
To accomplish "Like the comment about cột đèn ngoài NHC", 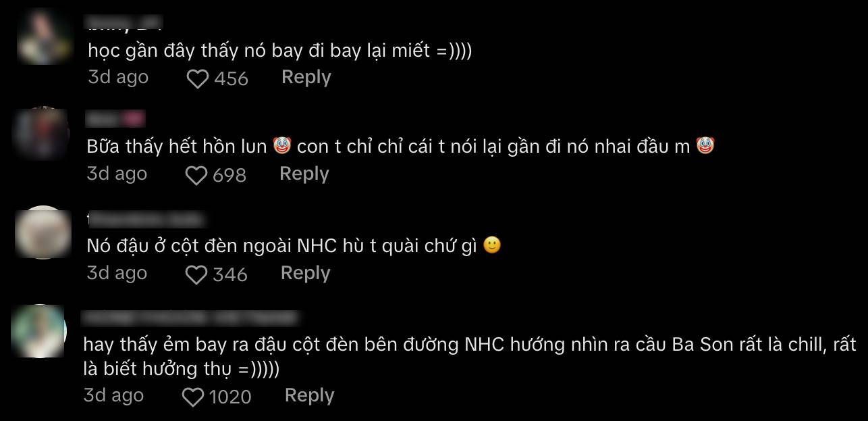I will click(x=196, y=275).
